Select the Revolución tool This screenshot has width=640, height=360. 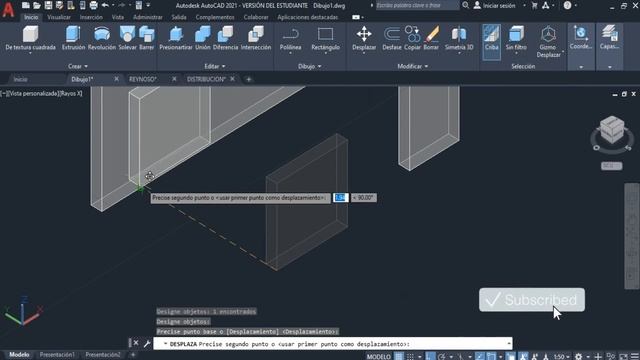[x=102, y=38]
